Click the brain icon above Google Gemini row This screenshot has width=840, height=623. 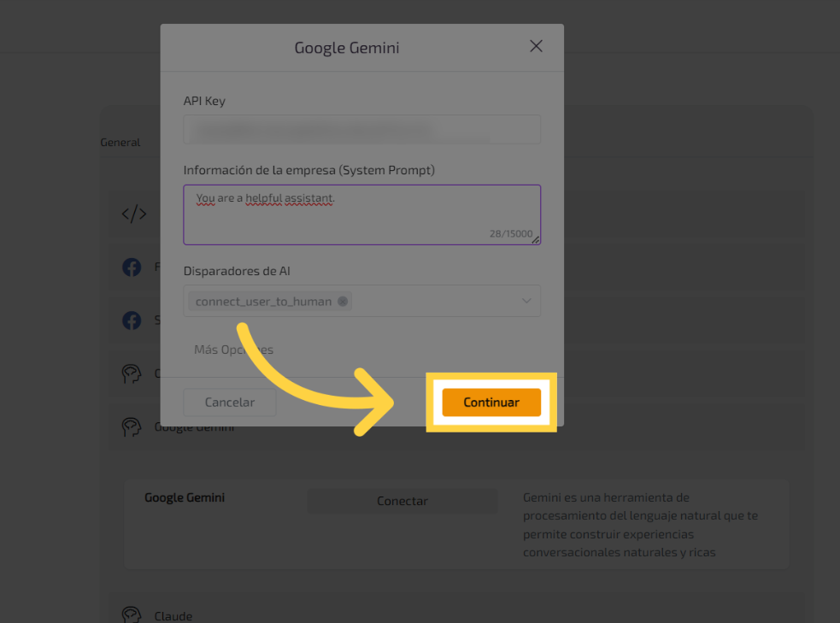pos(132,373)
